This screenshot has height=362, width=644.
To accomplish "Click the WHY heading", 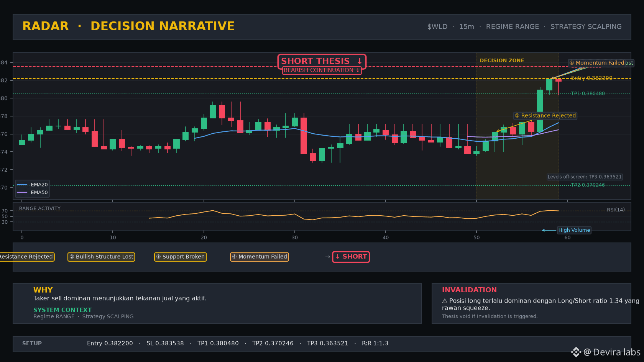I will (43, 290).
